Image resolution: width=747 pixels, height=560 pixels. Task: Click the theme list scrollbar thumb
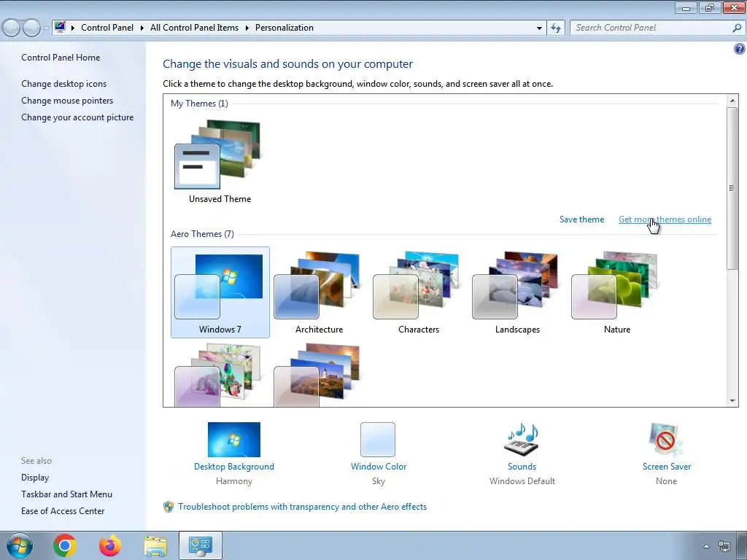pyautogui.click(x=732, y=189)
